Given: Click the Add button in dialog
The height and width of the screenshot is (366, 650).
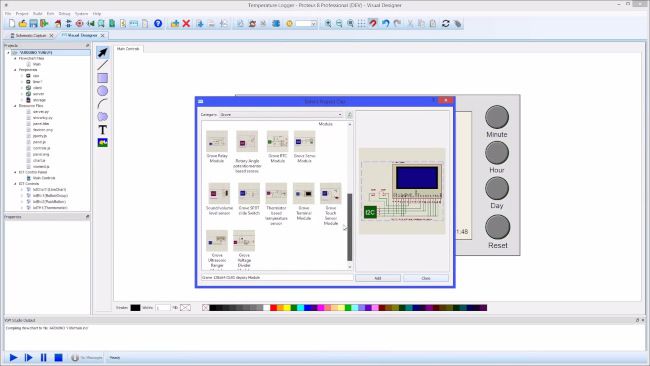Looking at the screenshot, I should click(x=378, y=278).
